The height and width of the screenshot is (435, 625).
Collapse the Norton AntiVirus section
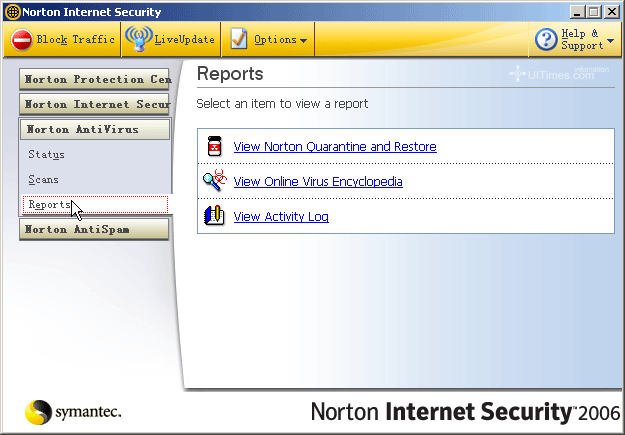[95, 130]
